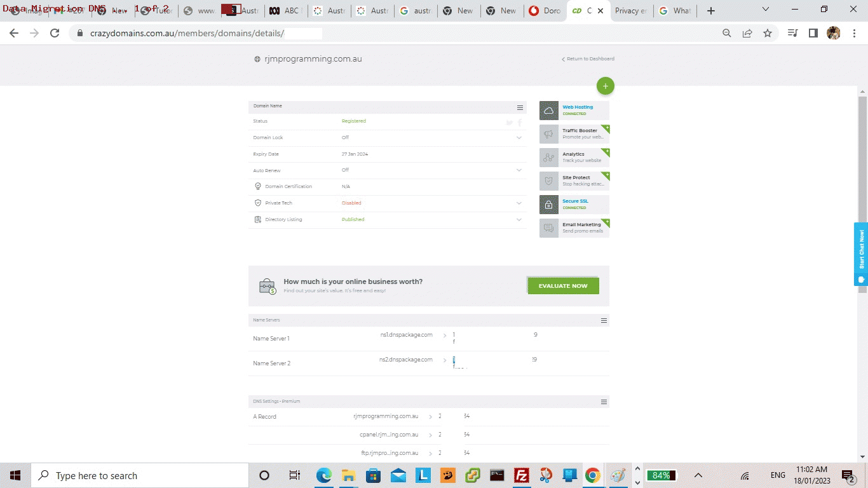Expand the Auto Renew row chevron

[x=519, y=170]
